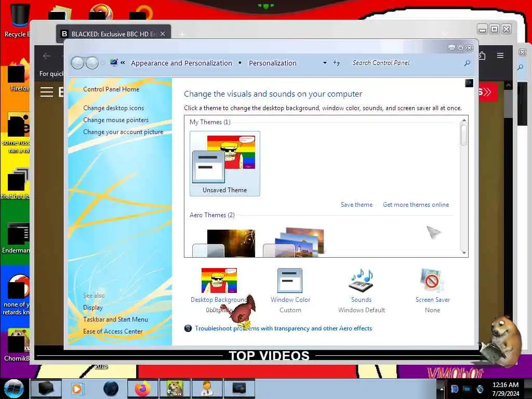Open the address bar history dropdown arrow
Image resolution: width=532 pixels, height=399 pixels.
[325, 63]
